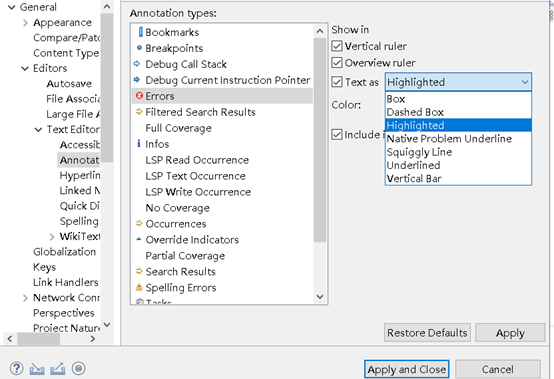This screenshot has height=379, width=554.
Task: Expand the WikiText tree node
Action: click(x=52, y=236)
